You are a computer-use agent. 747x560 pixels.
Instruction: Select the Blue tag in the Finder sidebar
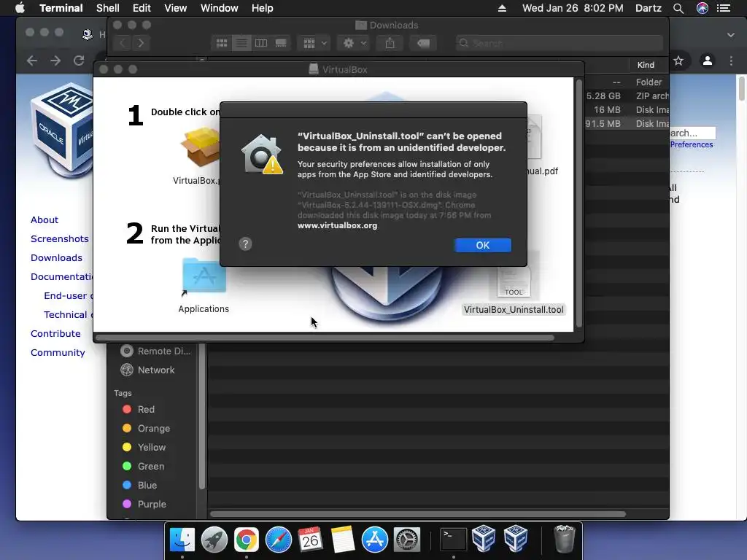click(139, 485)
